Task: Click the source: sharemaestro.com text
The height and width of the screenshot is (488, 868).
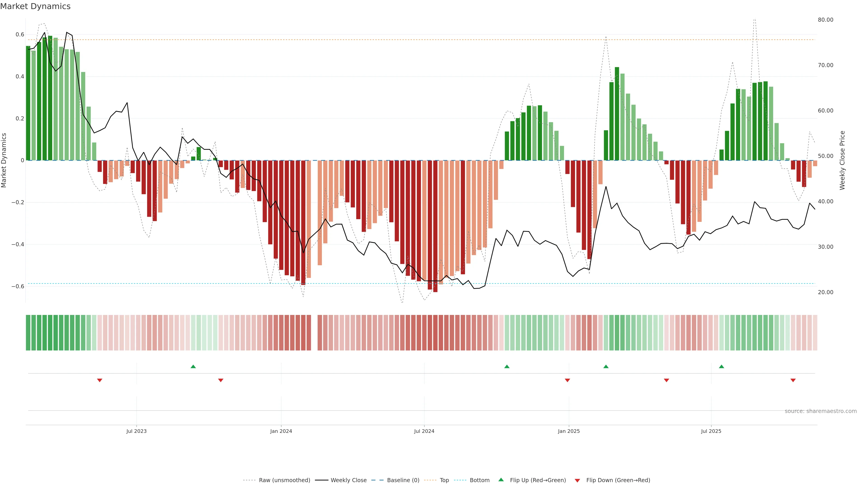Action: click(x=821, y=411)
